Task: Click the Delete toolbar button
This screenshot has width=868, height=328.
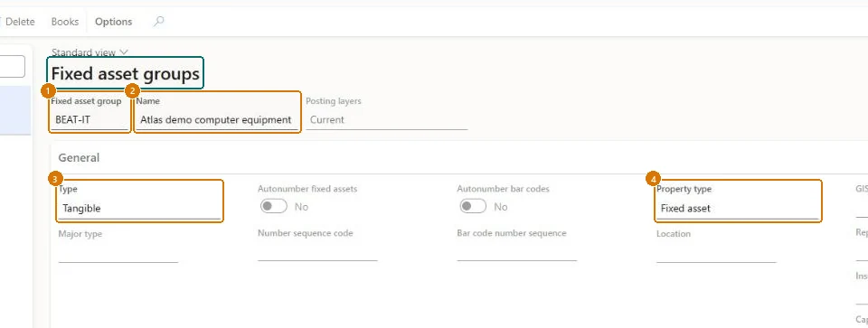Action: (x=19, y=22)
